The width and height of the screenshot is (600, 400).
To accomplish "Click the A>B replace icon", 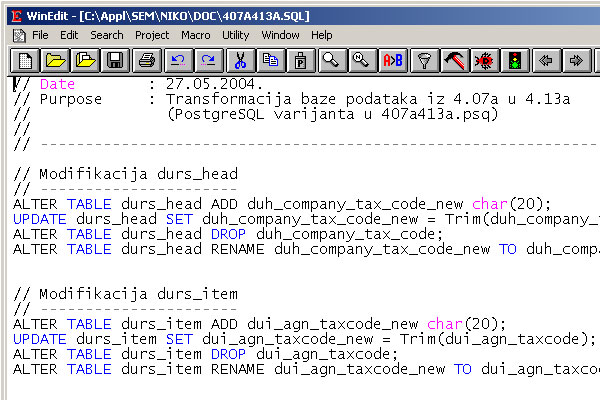I will [x=393, y=61].
